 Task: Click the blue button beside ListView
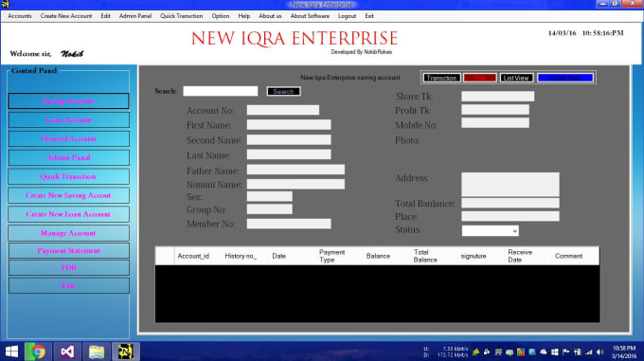pyautogui.click(x=565, y=78)
